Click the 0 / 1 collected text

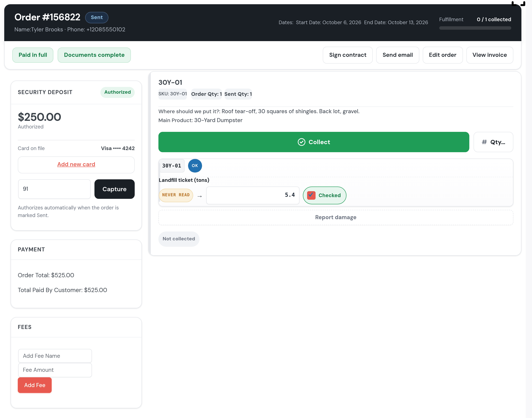tap(494, 19)
